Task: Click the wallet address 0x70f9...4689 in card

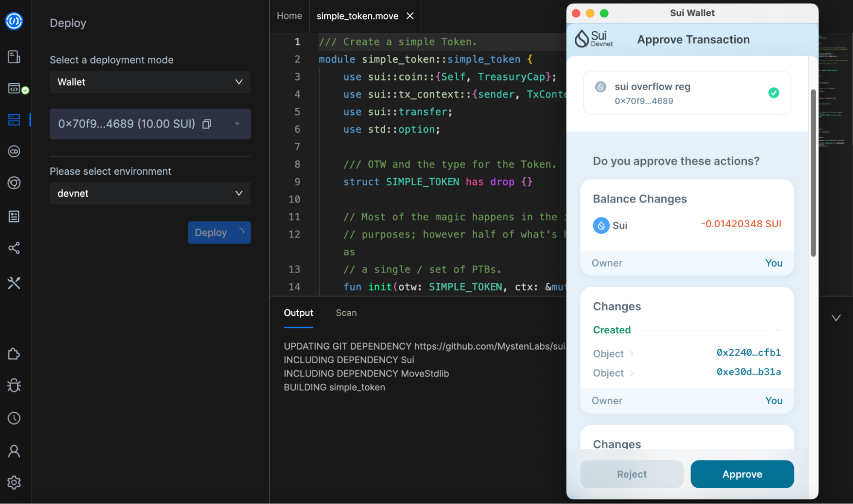Action: (x=643, y=101)
